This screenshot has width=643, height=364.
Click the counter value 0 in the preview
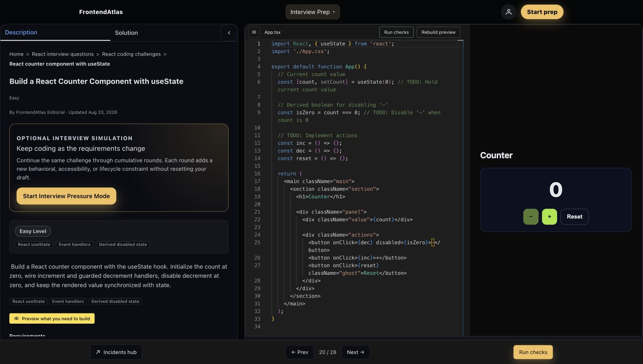556,189
